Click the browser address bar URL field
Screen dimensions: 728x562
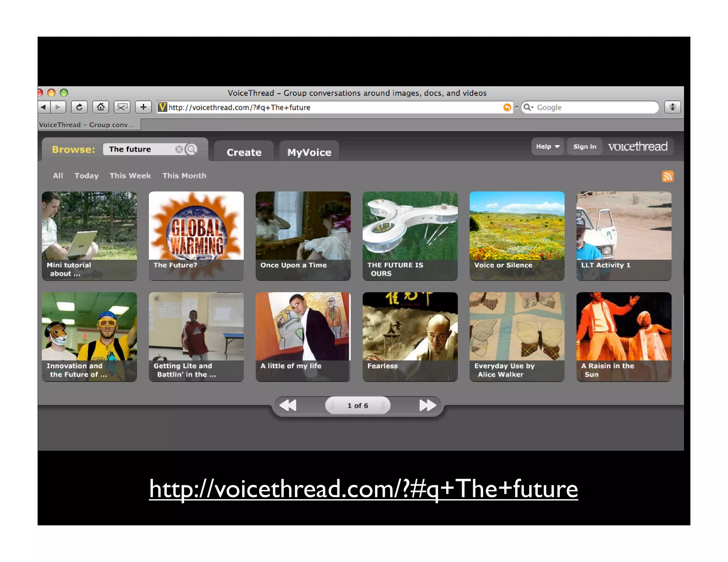[331, 107]
